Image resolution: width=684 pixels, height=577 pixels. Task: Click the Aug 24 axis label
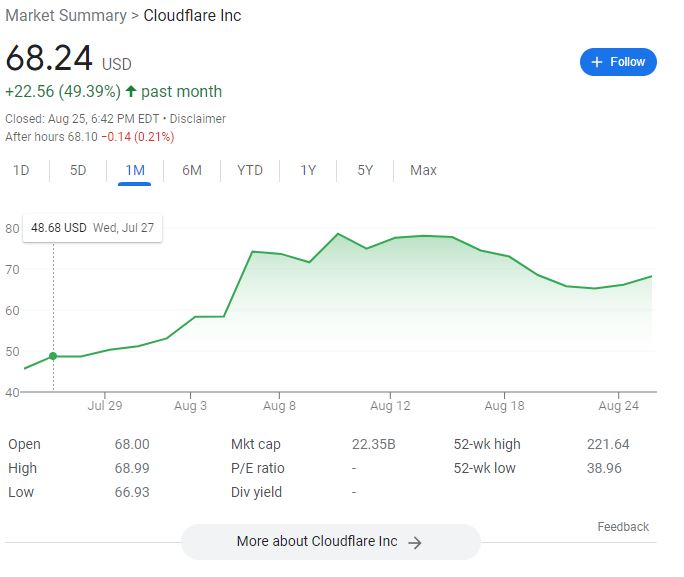coord(619,406)
